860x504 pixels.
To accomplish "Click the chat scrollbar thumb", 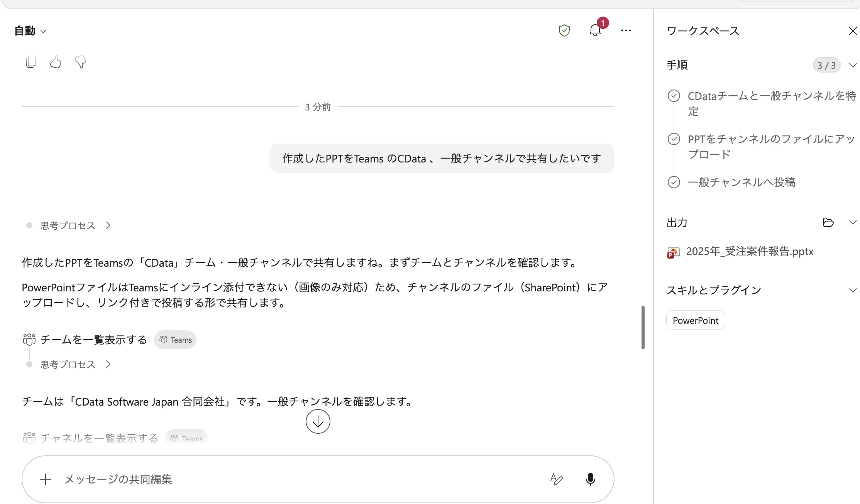I will [643, 327].
